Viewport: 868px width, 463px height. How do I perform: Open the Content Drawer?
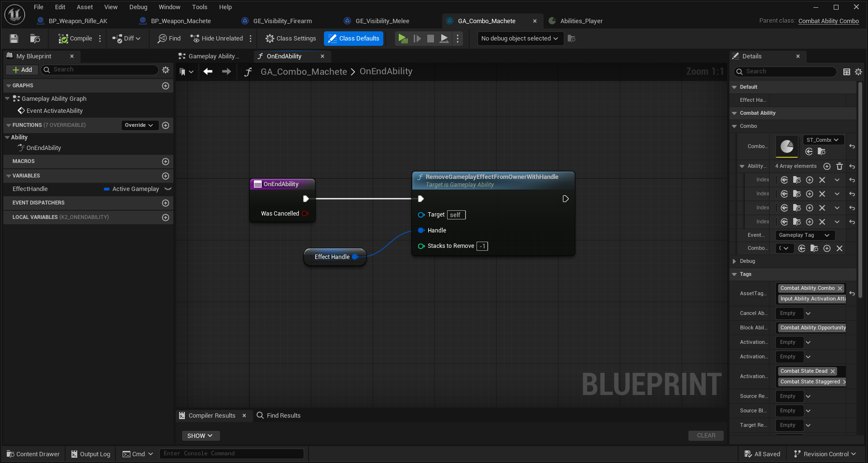click(33, 454)
